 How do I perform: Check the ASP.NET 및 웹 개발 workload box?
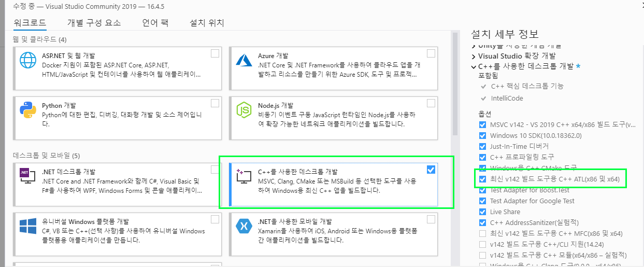tap(215, 53)
